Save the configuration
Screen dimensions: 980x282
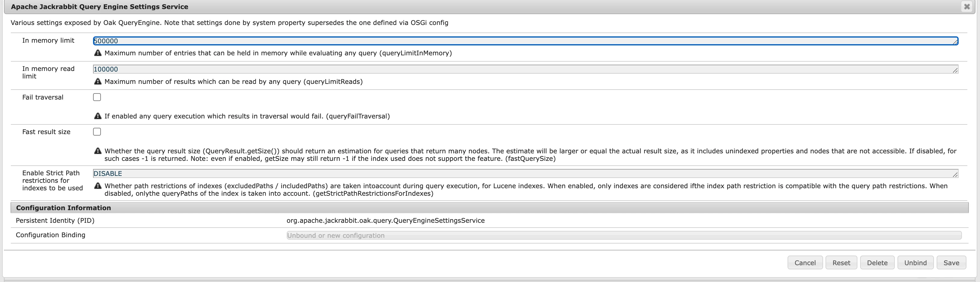(951, 263)
